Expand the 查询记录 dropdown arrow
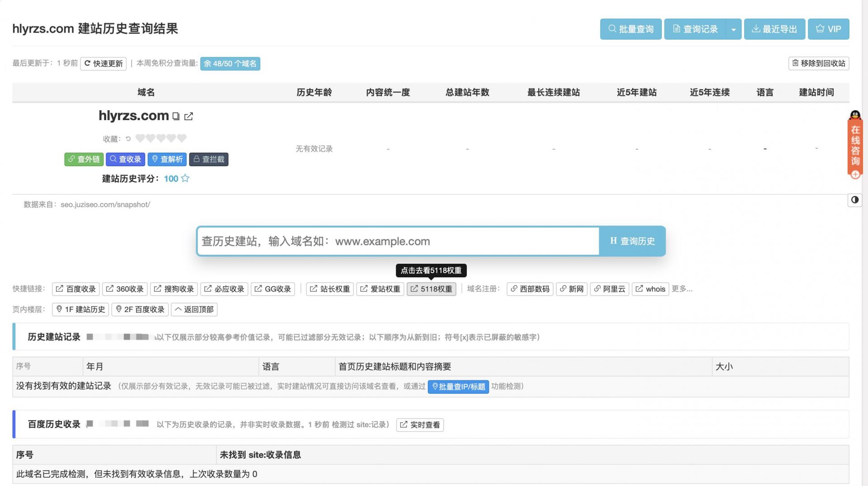The width and height of the screenshot is (868, 486). (x=733, y=29)
